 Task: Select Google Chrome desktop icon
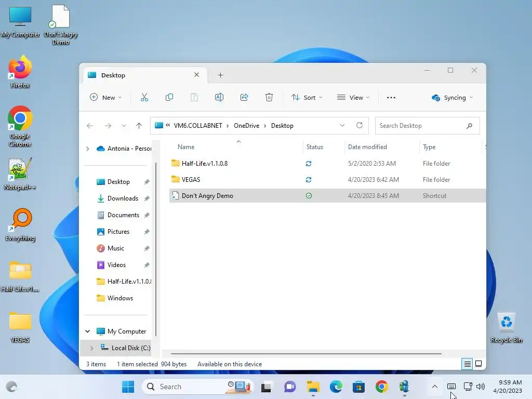20,126
